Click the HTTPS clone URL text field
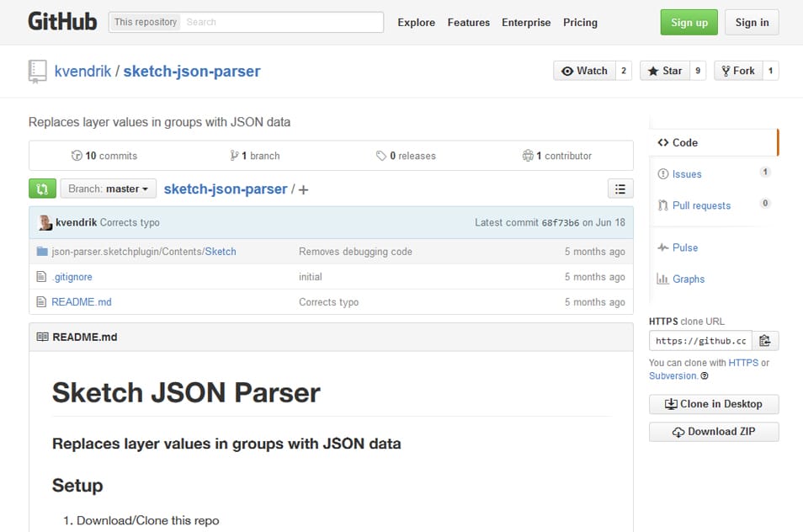 [700, 341]
